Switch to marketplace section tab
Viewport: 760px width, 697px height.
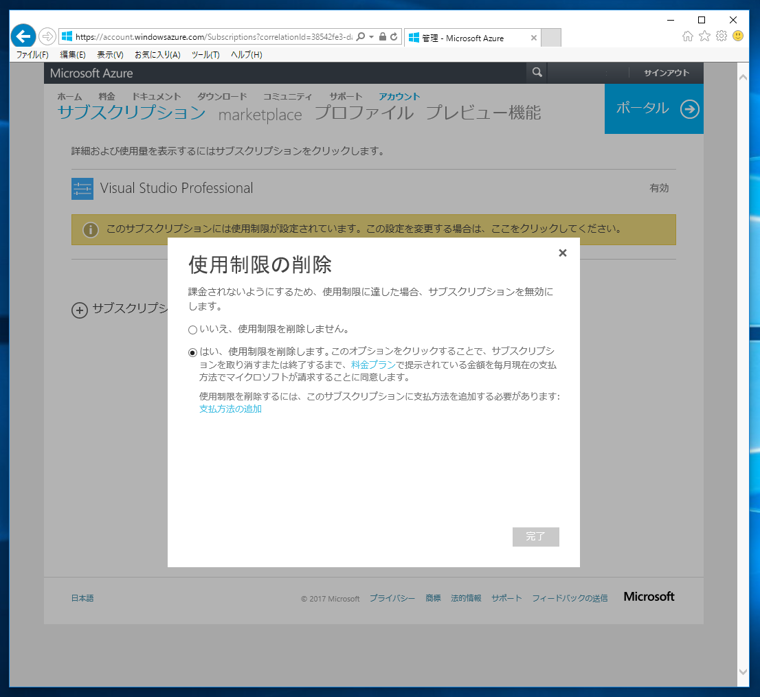coord(260,115)
